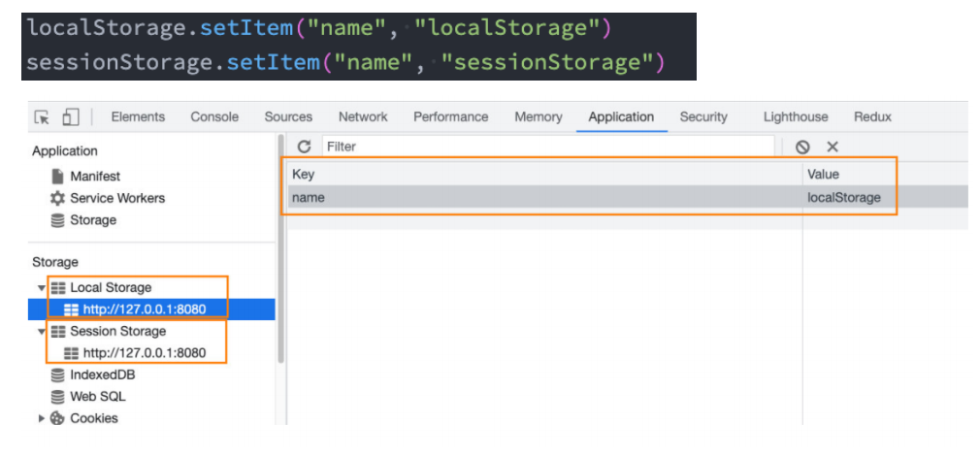Toggle the device toolbar icon
This screenshot has height=458, width=980.
tap(71, 116)
